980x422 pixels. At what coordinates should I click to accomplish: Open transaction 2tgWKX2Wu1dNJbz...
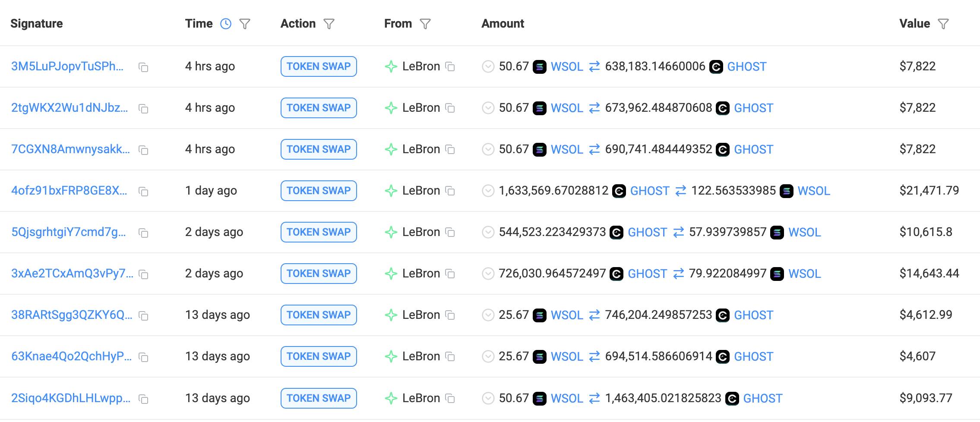pyautogui.click(x=70, y=108)
